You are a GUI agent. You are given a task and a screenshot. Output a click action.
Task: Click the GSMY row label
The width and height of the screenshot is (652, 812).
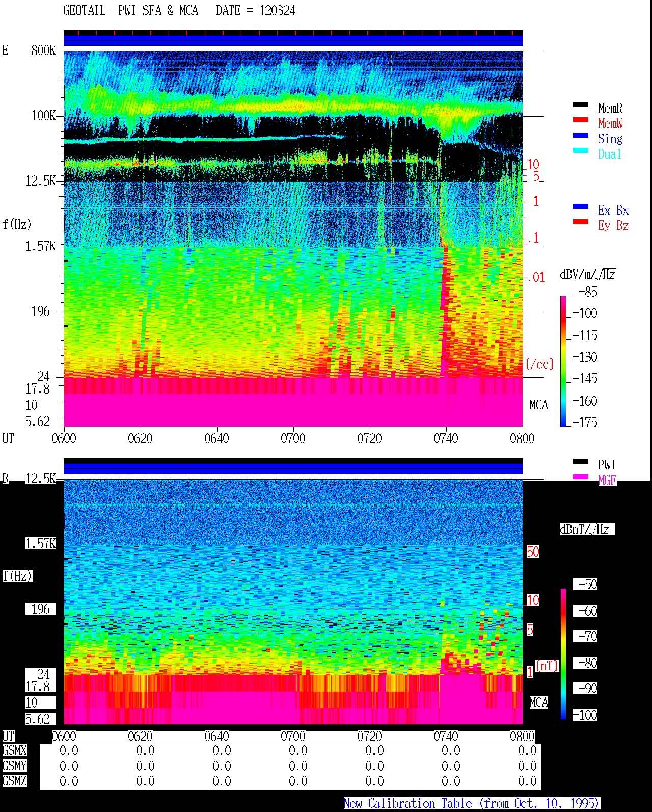14,766
